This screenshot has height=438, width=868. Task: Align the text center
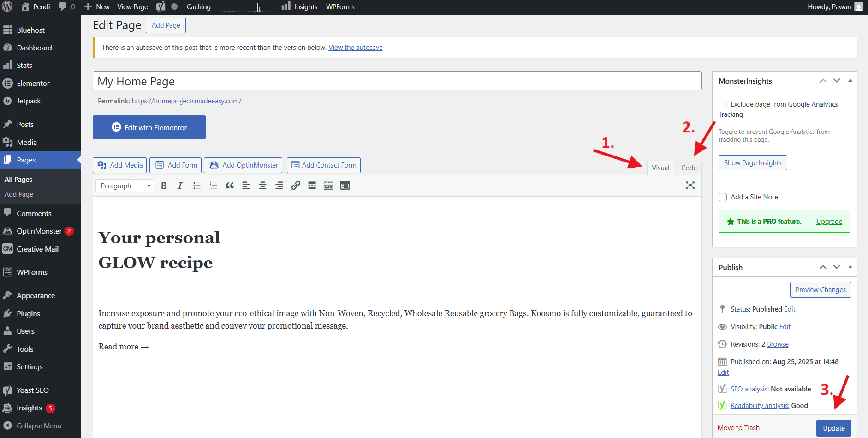262,186
